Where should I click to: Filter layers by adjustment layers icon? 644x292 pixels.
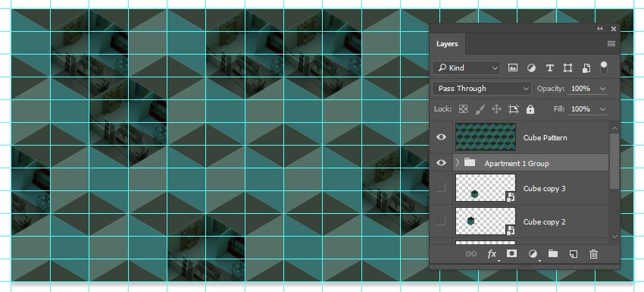pyautogui.click(x=531, y=68)
